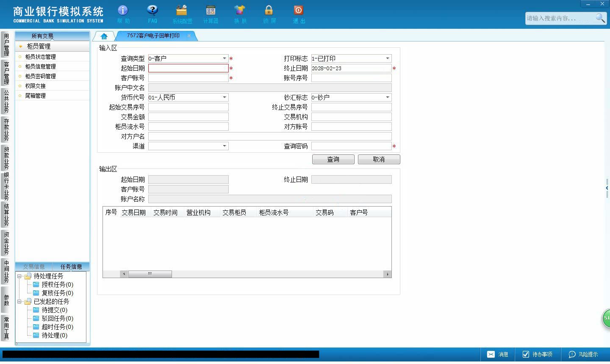This screenshot has width=610, height=364.
Task: Switch to 资金业务 side tab
Action: (6, 243)
